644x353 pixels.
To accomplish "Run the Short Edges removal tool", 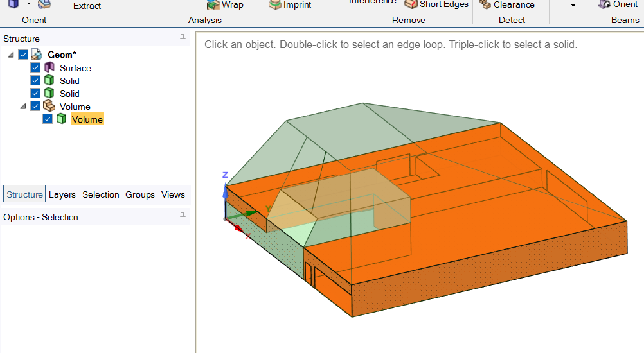I will [x=411, y=4].
